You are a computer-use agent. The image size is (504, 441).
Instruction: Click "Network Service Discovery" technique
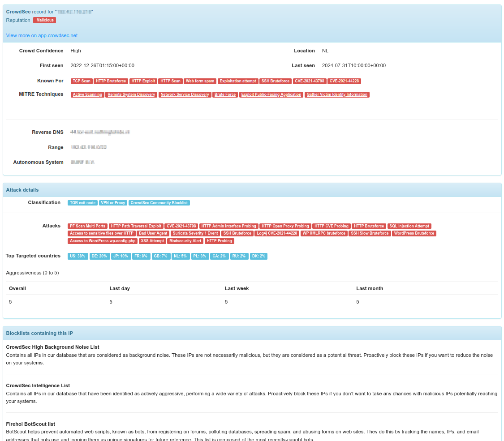click(185, 94)
